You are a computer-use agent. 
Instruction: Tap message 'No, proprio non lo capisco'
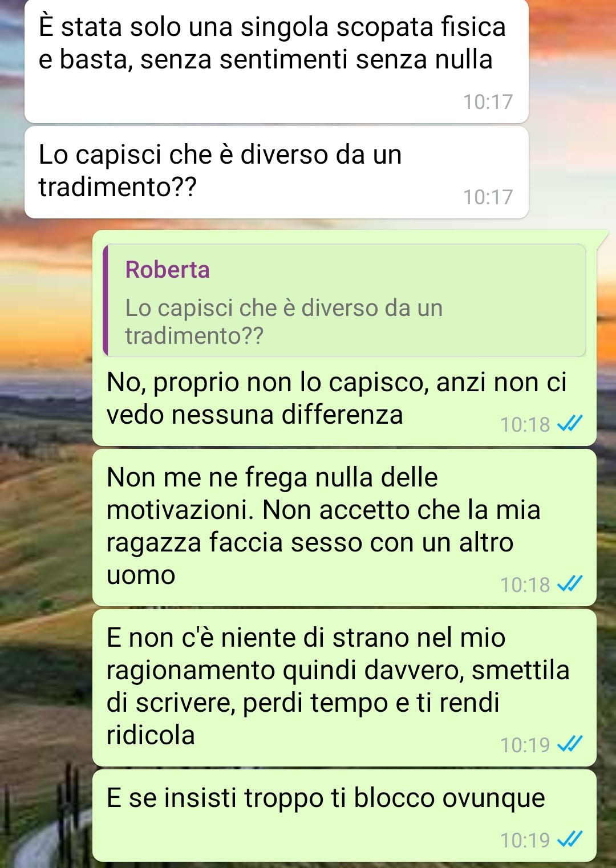tap(345, 398)
